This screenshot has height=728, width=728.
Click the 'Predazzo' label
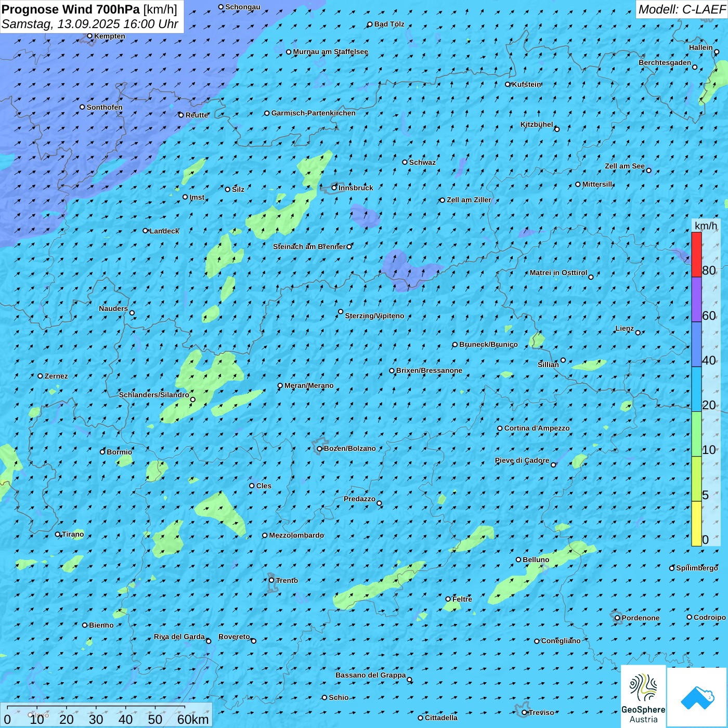[359, 499]
